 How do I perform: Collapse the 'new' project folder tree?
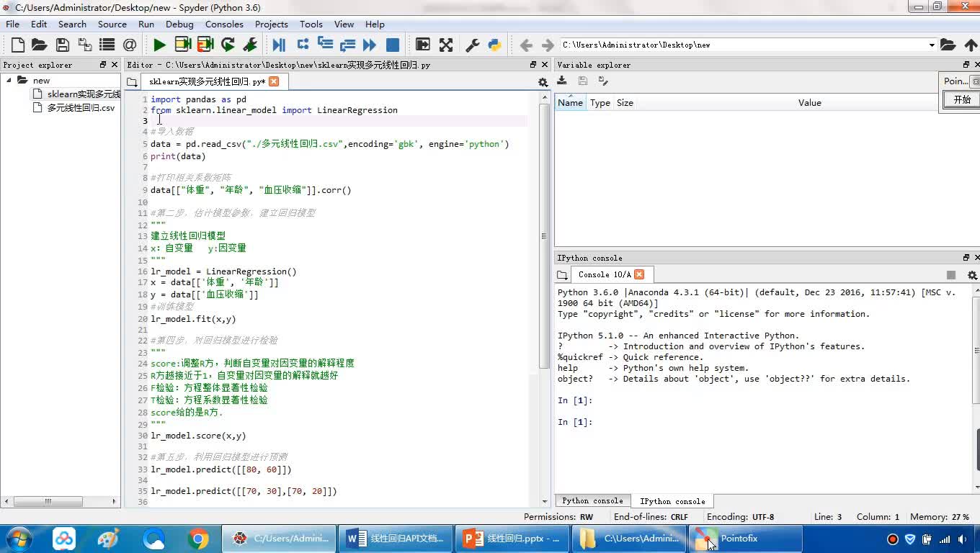click(9, 81)
